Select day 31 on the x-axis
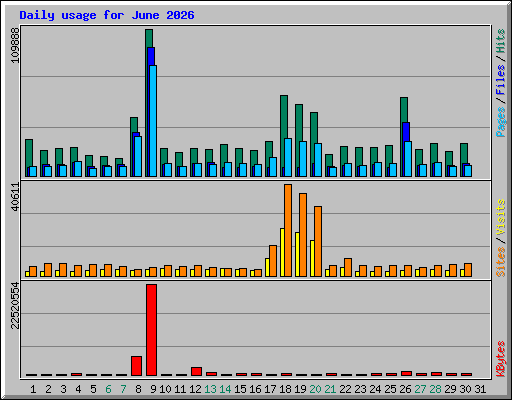The width and height of the screenshot is (512, 400). pyautogui.click(x=480, y=389)
